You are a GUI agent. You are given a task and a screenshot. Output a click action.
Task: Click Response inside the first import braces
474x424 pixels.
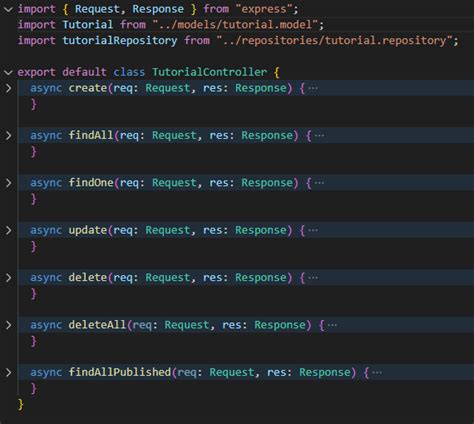[x=158, y=9]
